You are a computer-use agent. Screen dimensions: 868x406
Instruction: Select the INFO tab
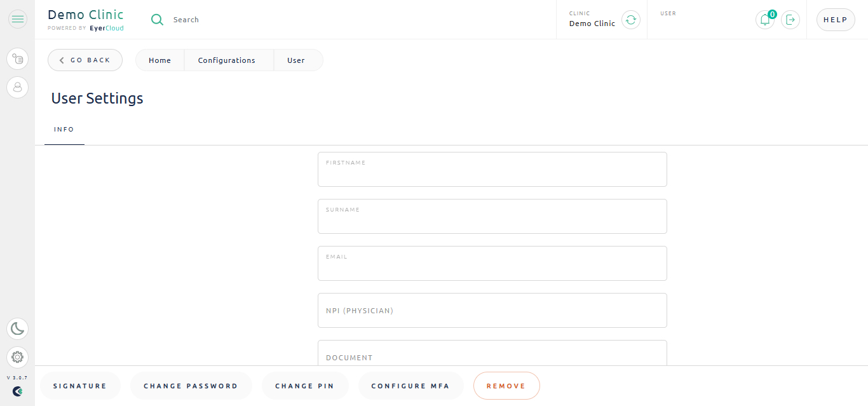pos(64,130)
